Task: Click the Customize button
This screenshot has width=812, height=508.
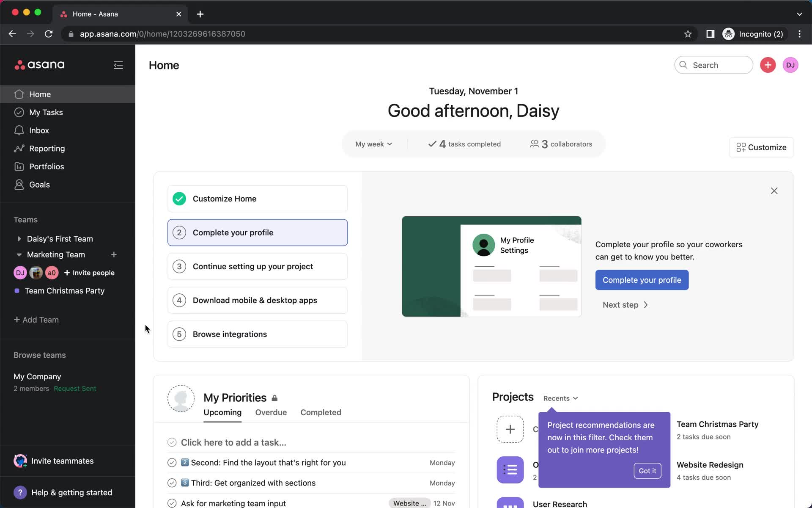Action: pyautogui.click(x=761, y=147)
